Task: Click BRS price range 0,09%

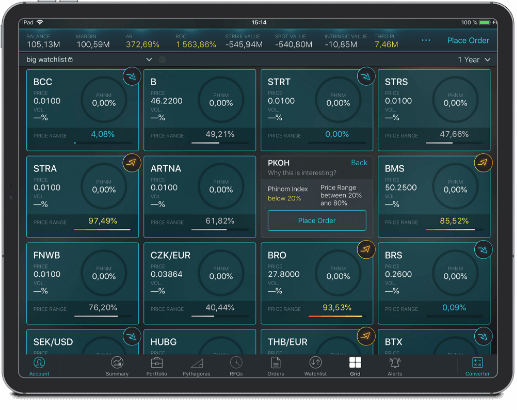Action: [454, 307]
